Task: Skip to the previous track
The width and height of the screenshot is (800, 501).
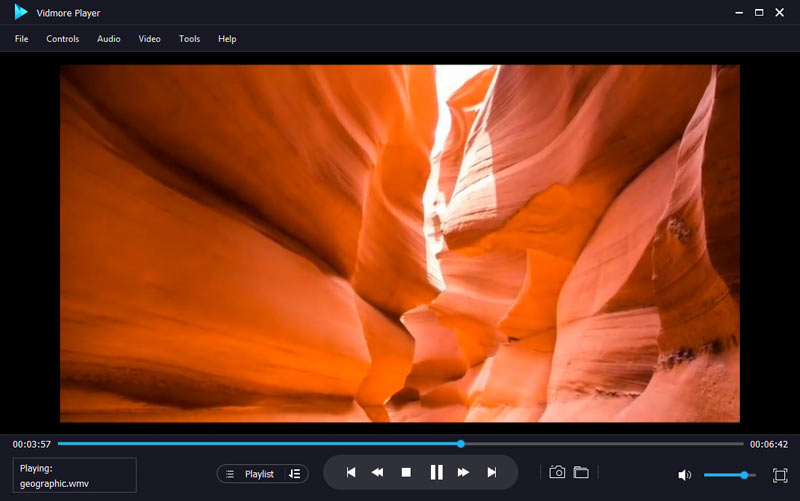Action: (x=351, y=472)
